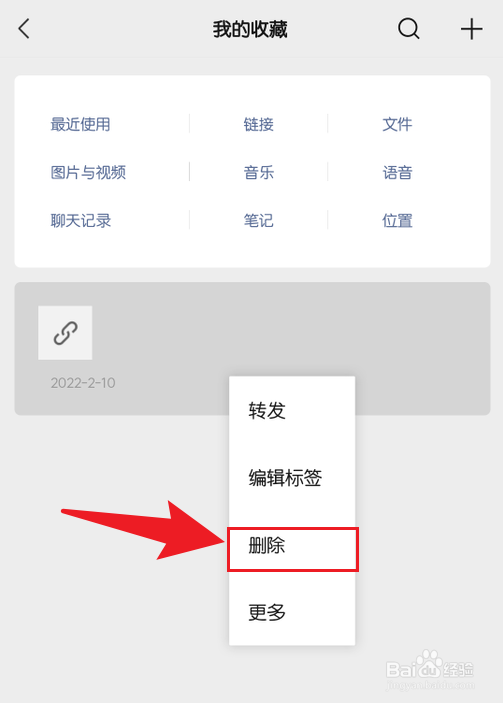Open 更多 in context menu

point(292,612)
